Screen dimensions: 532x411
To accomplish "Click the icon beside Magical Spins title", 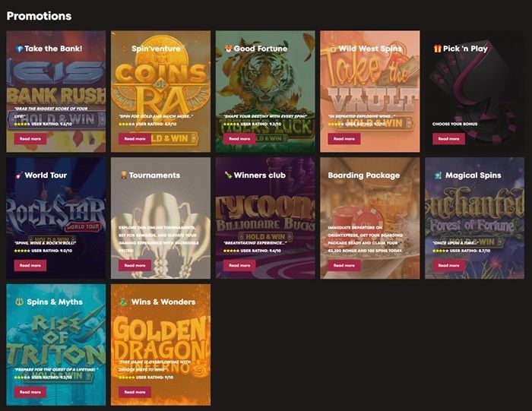I will pos(438,175).
